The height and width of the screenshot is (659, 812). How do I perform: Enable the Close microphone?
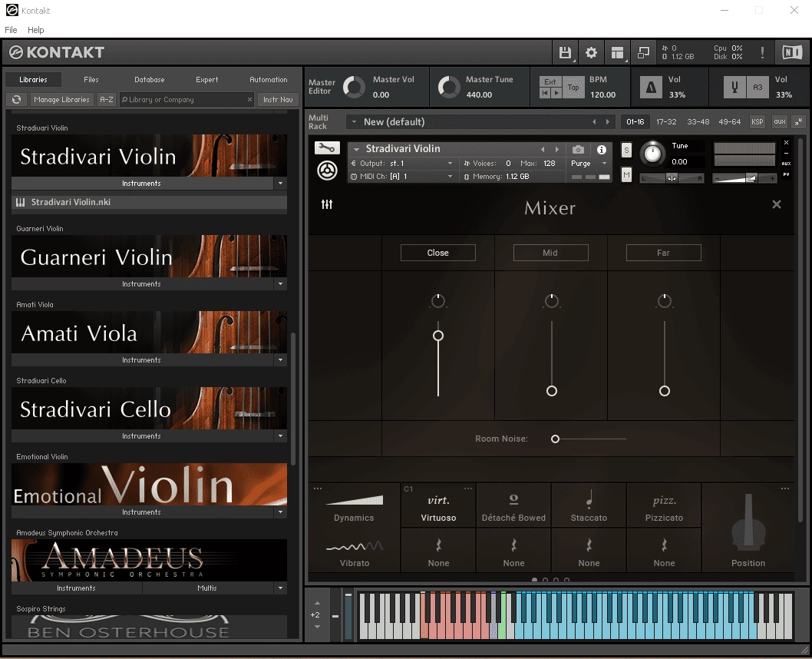pyautogui.click(x=437, y=253)
